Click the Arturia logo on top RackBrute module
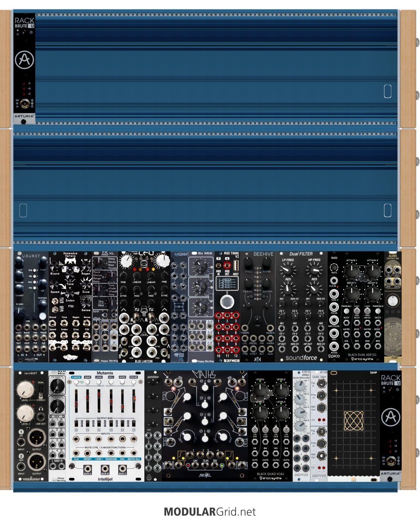This screenshot has height=521, width=420. [24, 60]
